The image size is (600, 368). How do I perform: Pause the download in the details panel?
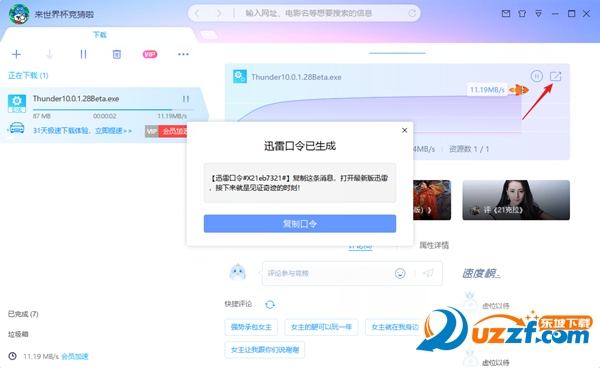click(536, 76)
